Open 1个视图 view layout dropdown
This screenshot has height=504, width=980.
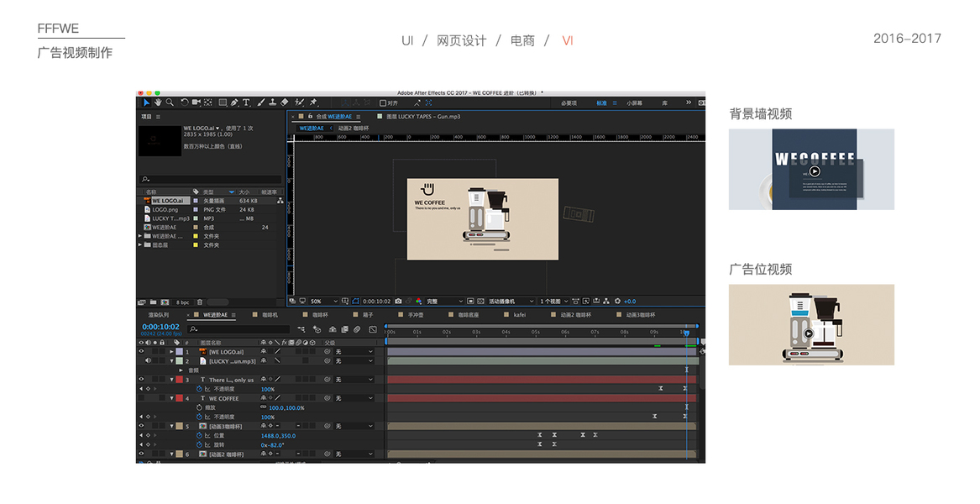pos(553,302)
